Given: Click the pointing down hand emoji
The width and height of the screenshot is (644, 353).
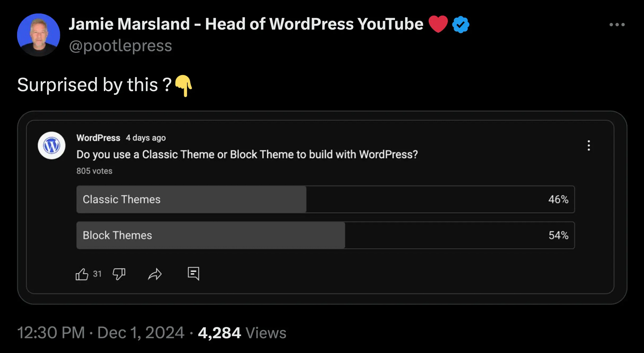Looking at the screenshot, I should click(x=184, y=86).
